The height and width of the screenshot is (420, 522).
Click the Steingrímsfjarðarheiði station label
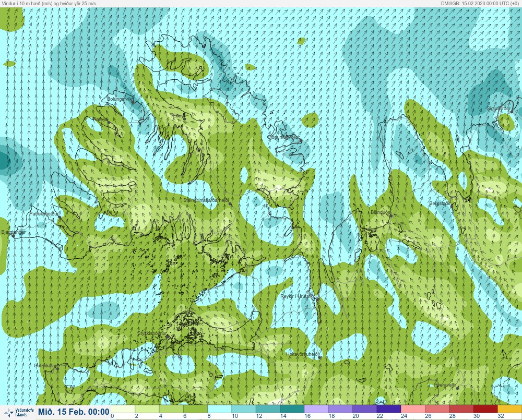tap(206, 200)
